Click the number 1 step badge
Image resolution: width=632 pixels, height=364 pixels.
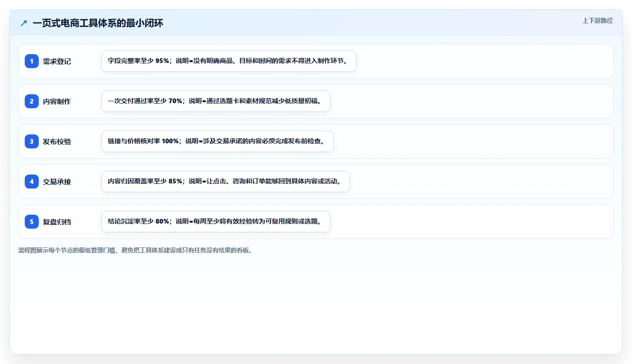pos(32,61)
